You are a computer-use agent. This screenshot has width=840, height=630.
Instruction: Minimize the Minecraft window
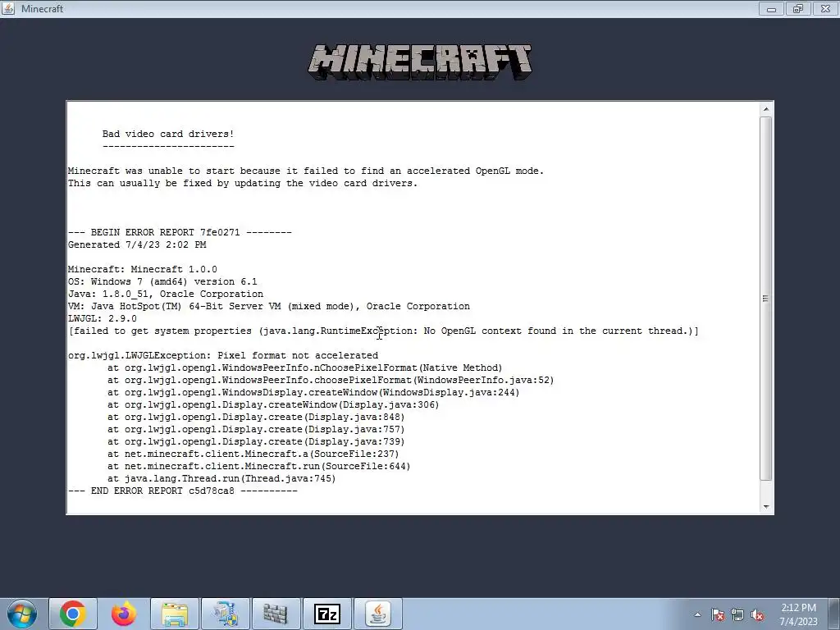pyautogui.click(x=771, y=9)
